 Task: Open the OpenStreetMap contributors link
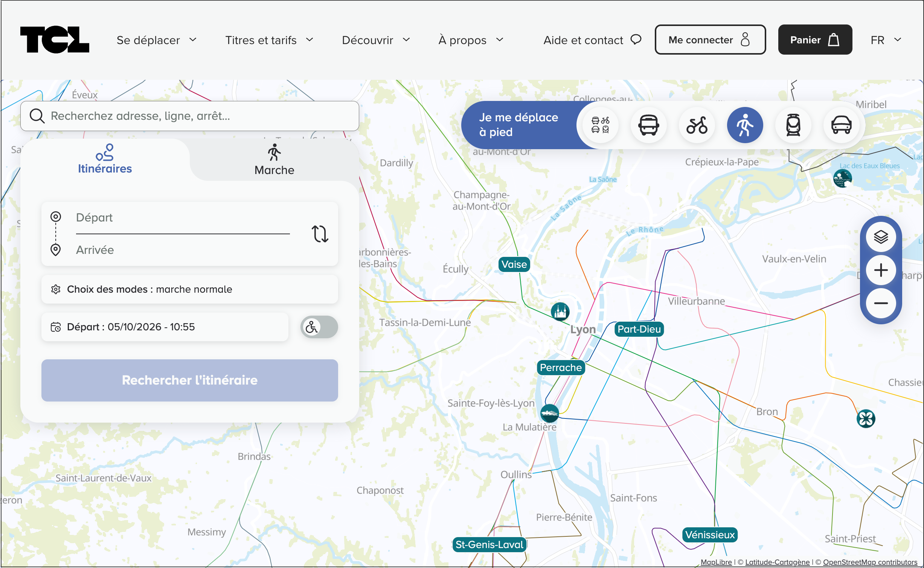pos(870,562)
